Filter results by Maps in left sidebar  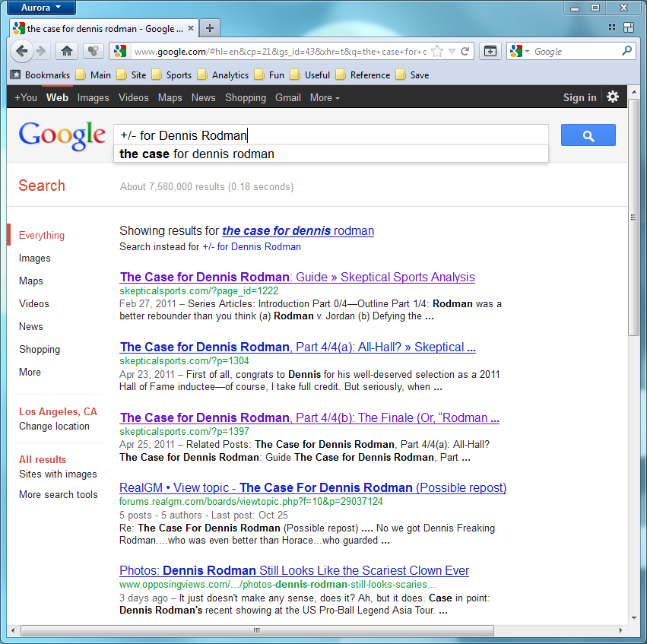pyautogui.click(x=31, y=281)
